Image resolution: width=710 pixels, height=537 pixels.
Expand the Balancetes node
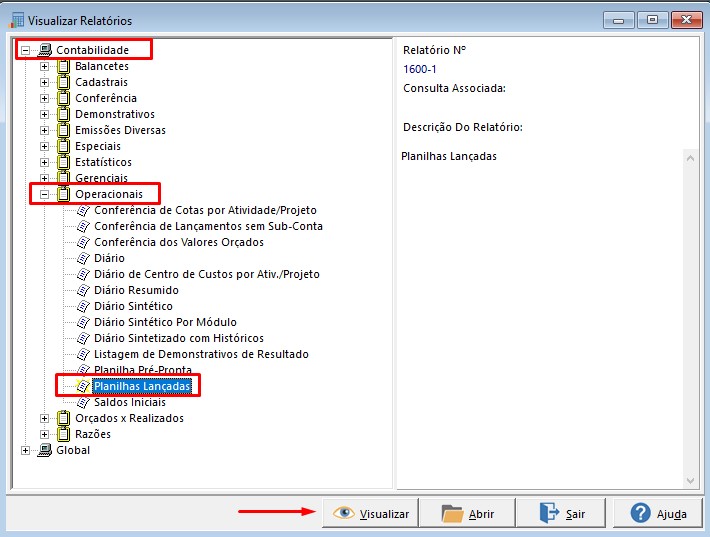click(44, 67)
